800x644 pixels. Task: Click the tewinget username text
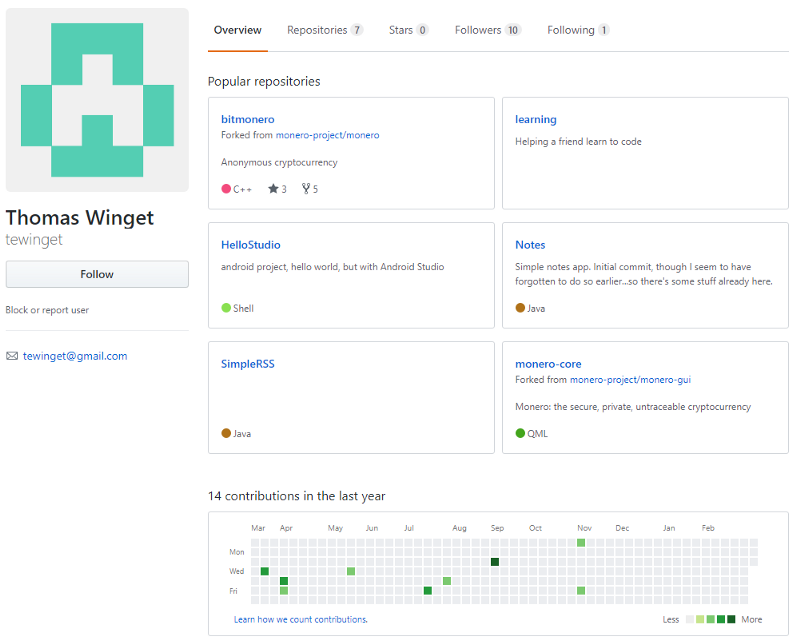point(34,239)
